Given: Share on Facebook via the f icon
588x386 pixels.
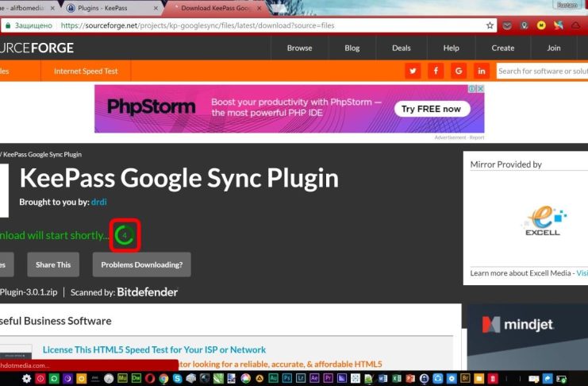Looking at the screenshot, I should click(436, 71).
